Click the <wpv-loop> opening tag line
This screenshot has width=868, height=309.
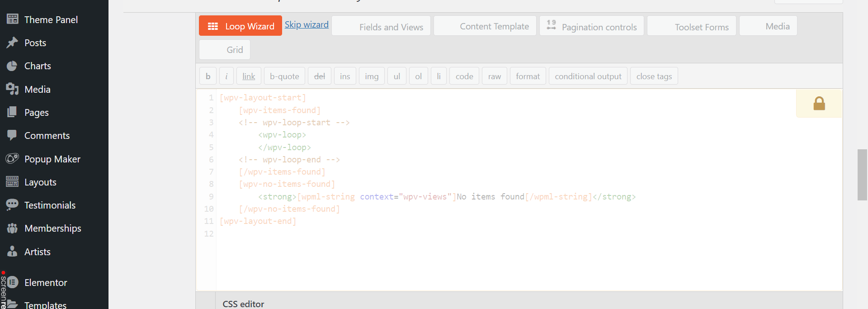tap(282, 135)
